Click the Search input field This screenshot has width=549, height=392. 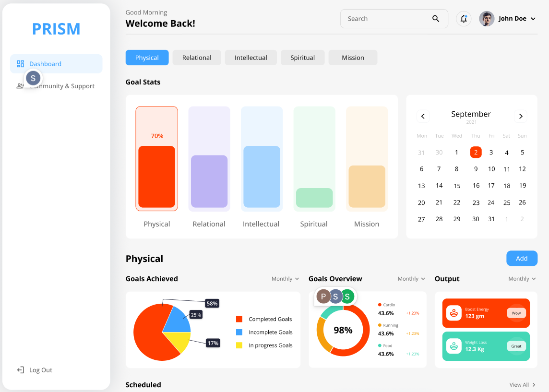[x=384, y=19]
